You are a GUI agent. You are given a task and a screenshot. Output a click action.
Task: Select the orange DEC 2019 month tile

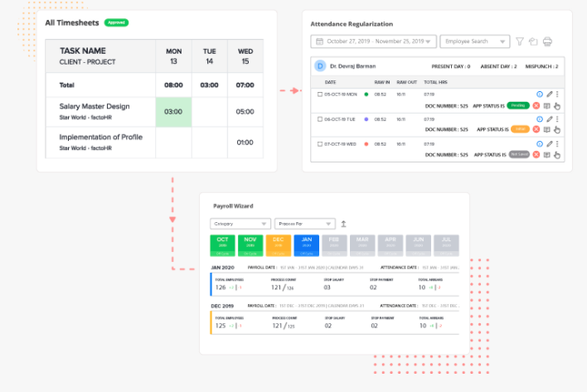click(x=278, y=245)
